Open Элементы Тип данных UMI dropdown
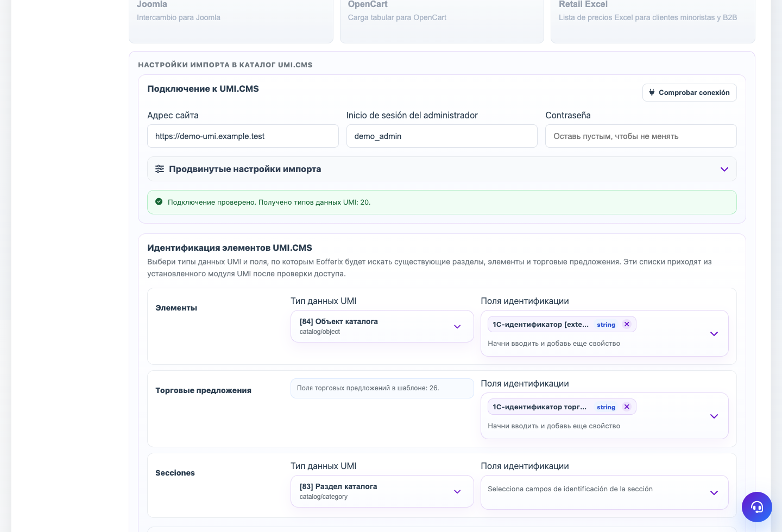This screenshot has height=532, width=782. pos(382,326)
